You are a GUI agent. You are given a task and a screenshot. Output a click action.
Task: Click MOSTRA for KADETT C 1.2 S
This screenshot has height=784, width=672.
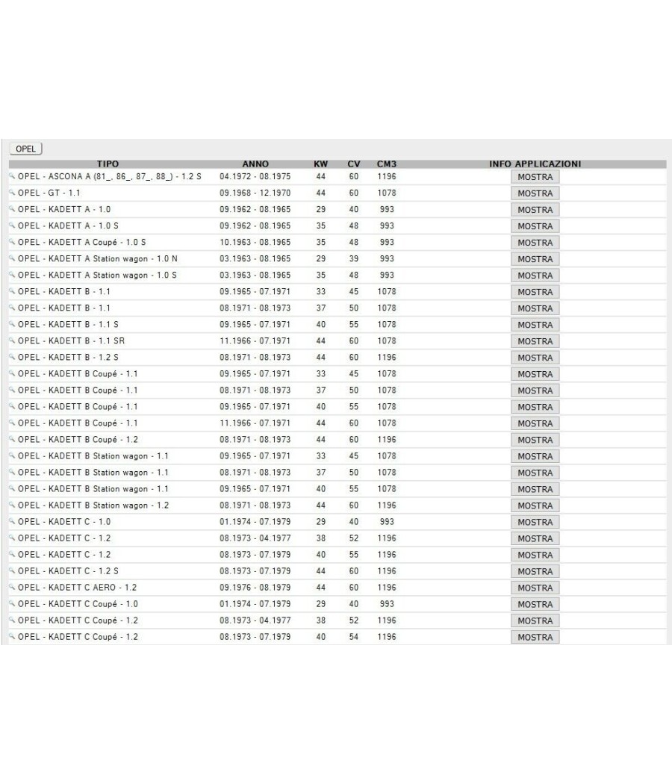(x=535, y=571)
